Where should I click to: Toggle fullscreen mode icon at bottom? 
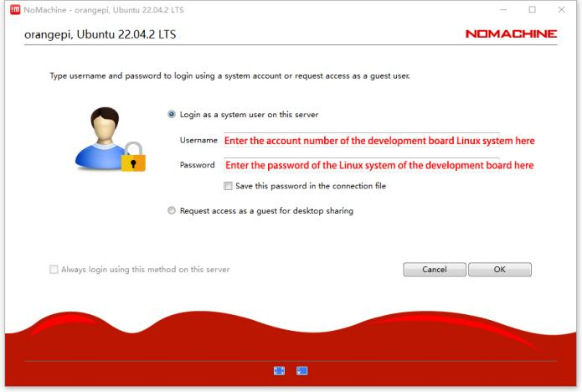pyautogui.click(x=279, y=371)
